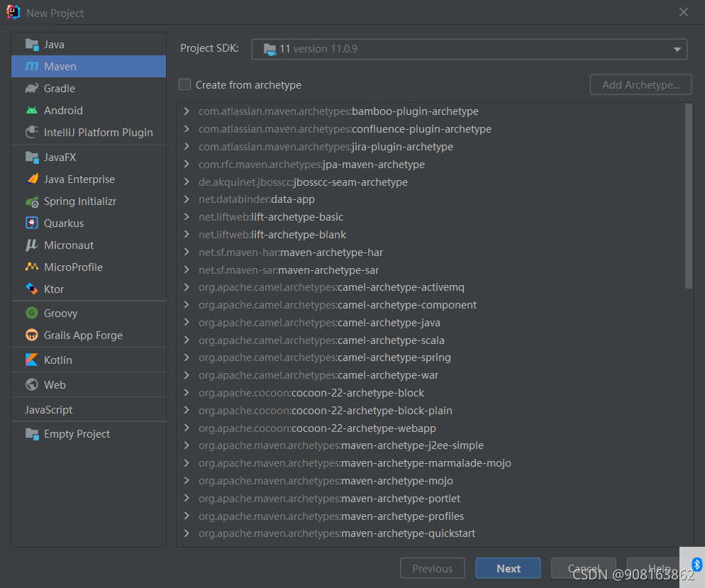Select Empty Project label in list
Viewport: 705px width, 588px height.
pos(77,434)
